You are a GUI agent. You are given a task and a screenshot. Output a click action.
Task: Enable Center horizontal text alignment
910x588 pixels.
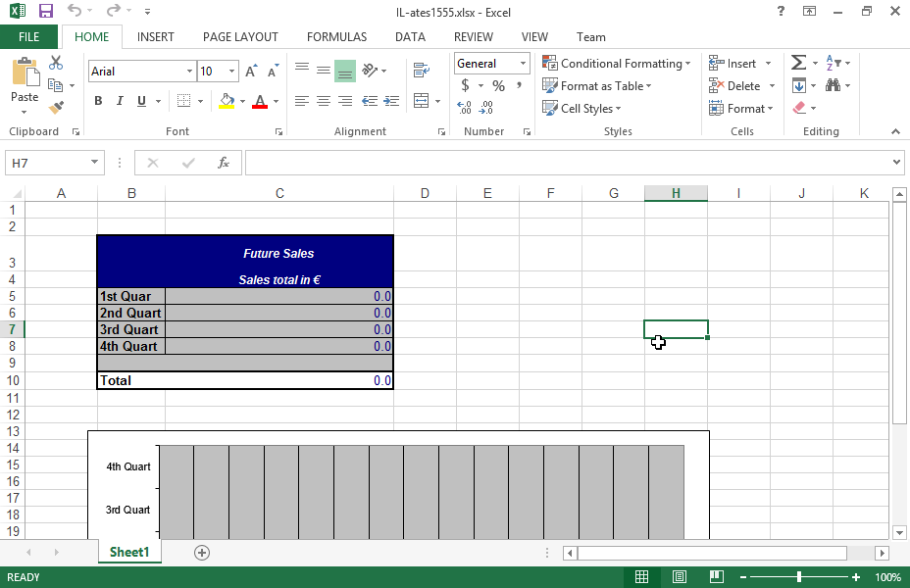323,101
